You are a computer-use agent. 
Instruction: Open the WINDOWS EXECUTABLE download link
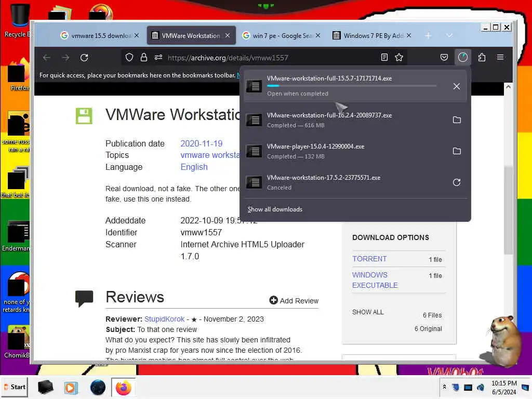pos(375,280)
